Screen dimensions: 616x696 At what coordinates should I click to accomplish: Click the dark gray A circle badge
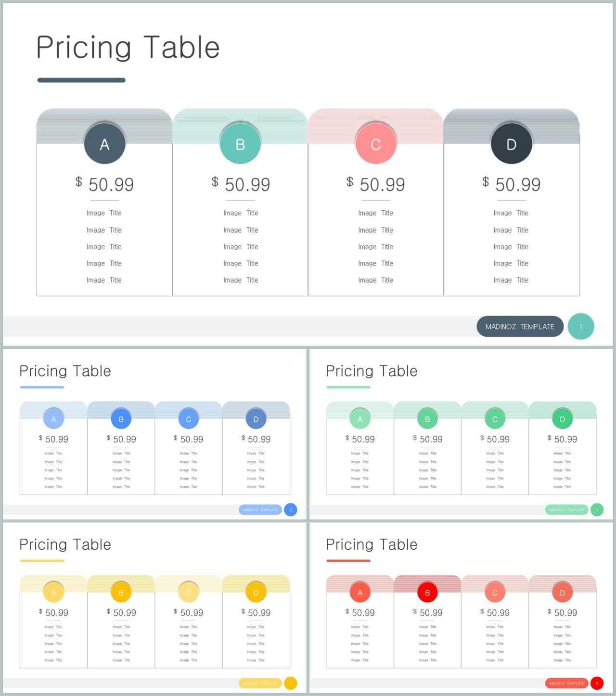104,143
